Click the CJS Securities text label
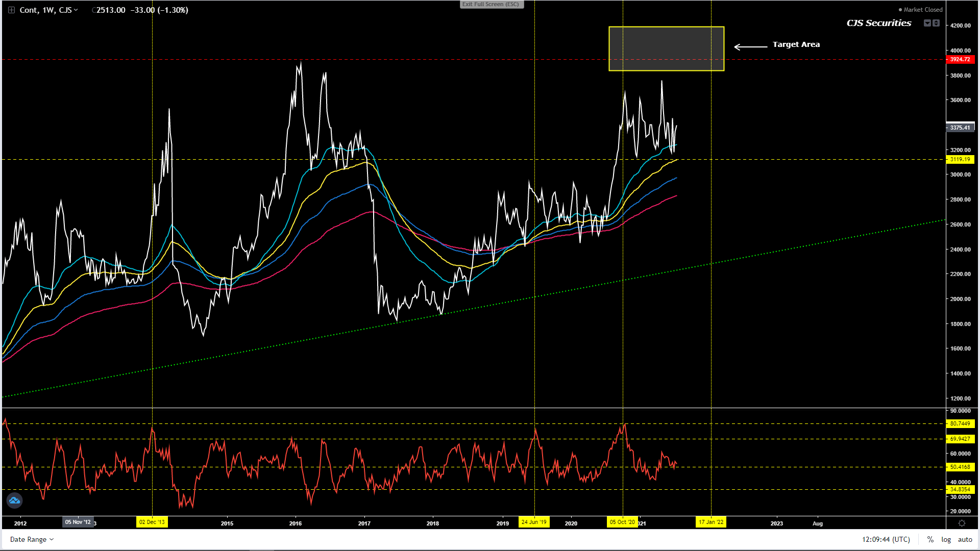 [878, 23]
